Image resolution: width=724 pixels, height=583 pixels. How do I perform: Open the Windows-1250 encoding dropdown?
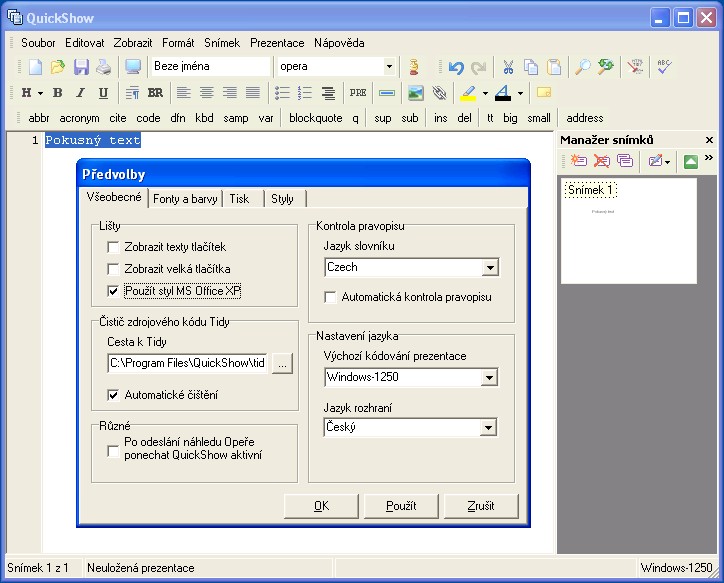click(489, 378)
